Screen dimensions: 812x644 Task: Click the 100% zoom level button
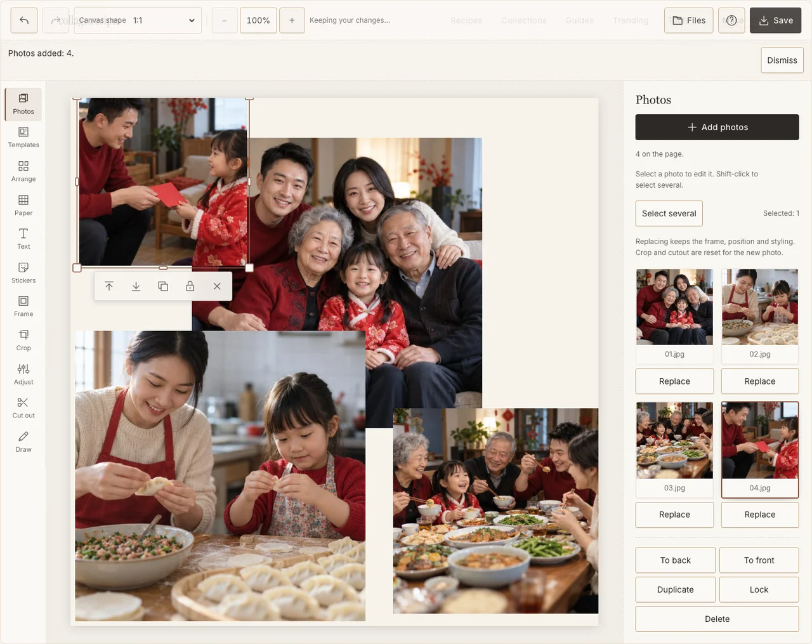[258, 20]
